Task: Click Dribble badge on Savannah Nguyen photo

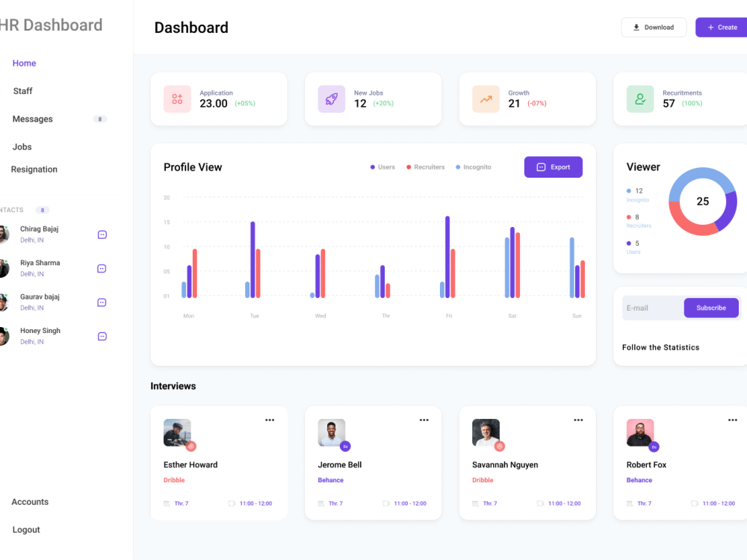Action: coord(500,447)
